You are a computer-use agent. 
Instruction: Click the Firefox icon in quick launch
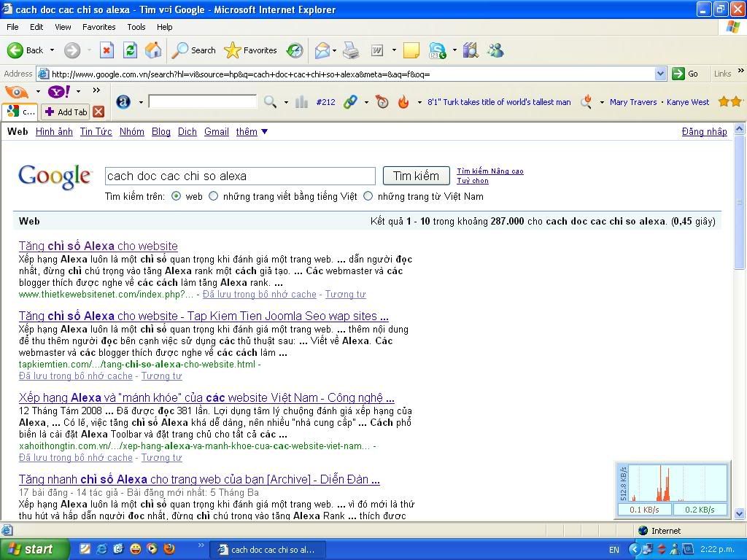[x=169, y=548]
